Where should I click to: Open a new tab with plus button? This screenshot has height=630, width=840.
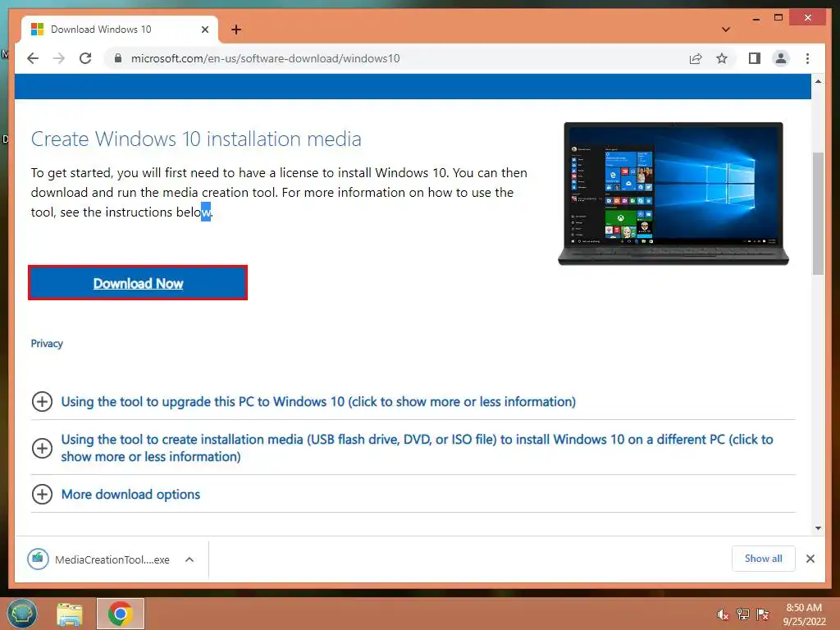click(236, 30)
